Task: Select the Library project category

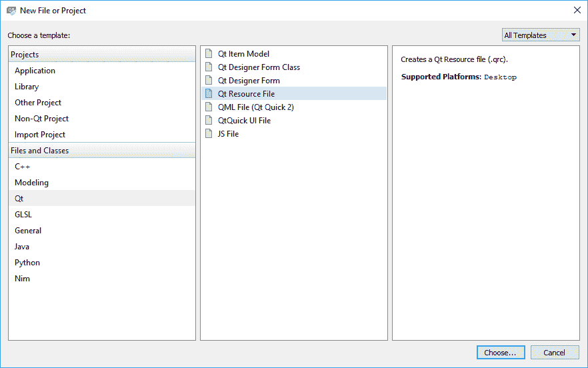Action: (27, 87)
